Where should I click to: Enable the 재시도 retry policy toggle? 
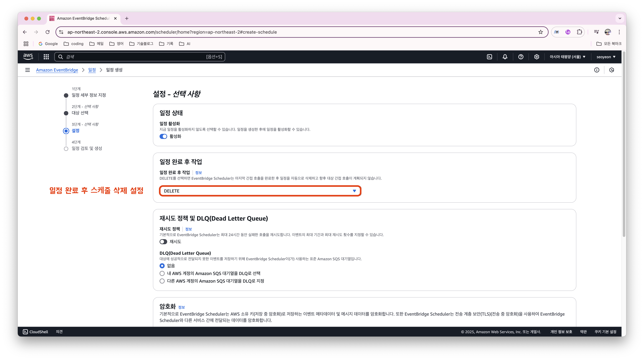[163, 242]
